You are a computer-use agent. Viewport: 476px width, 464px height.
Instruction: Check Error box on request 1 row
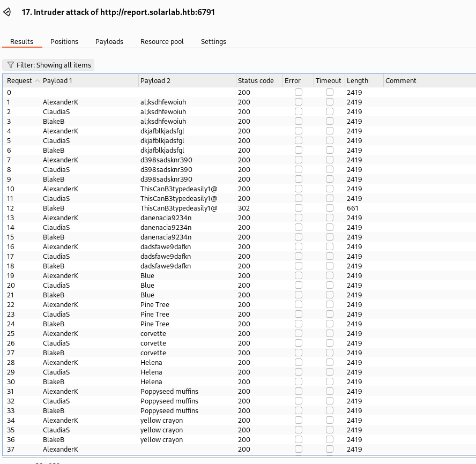click(299, 102)
